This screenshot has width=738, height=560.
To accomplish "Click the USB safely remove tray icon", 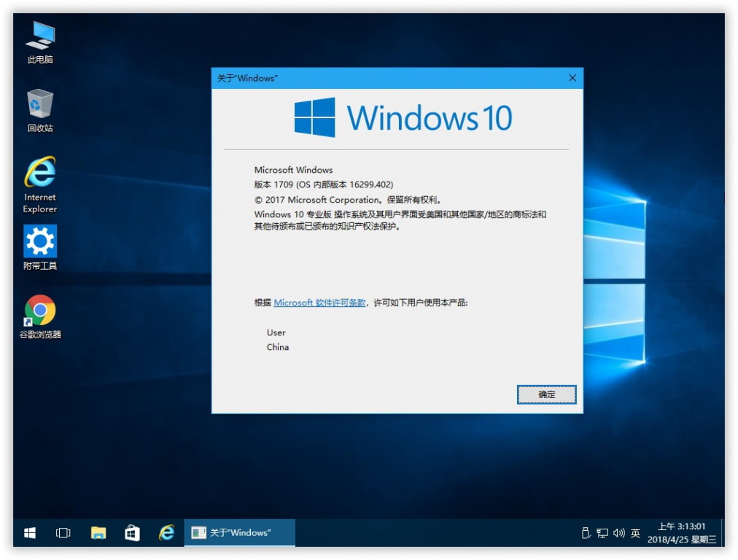I will pyautogui.click(x=586, y=533).
